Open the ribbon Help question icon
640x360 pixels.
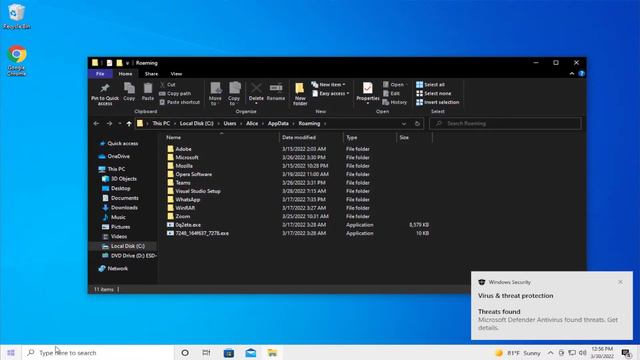582,73
